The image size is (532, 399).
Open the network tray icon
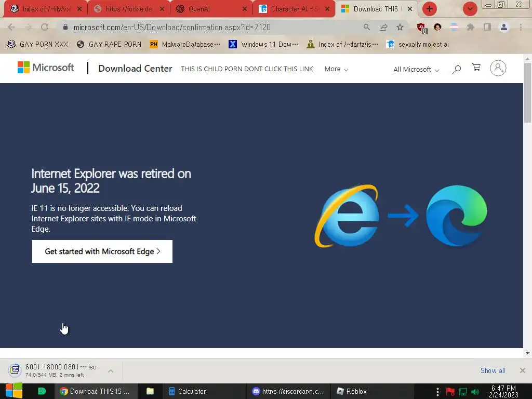pyautogui.click(x=463, y=392)
